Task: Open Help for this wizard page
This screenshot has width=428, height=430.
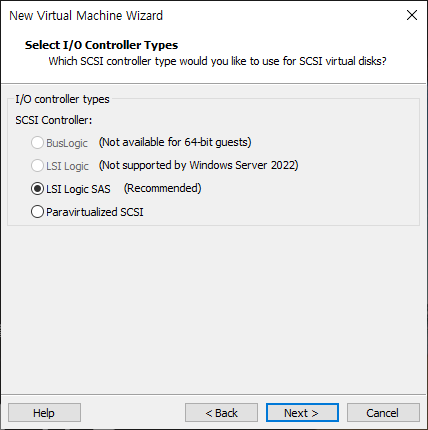Action: [x=44, y=413]
